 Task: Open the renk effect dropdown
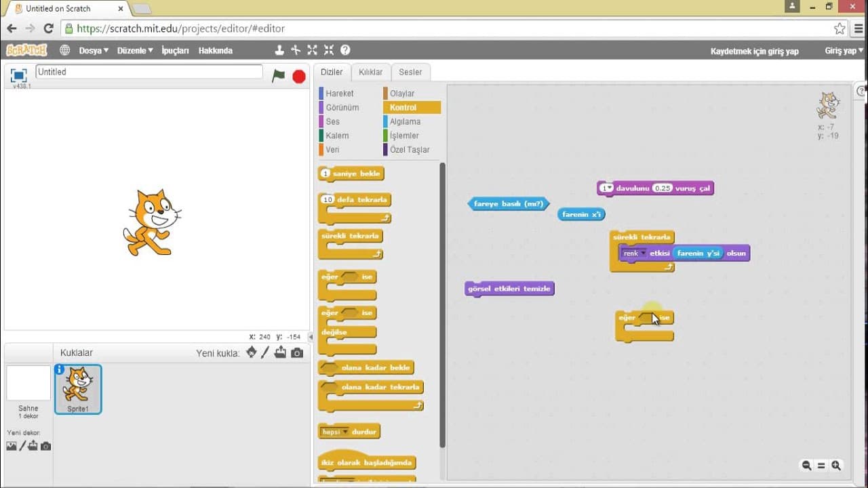click(635, 253)
